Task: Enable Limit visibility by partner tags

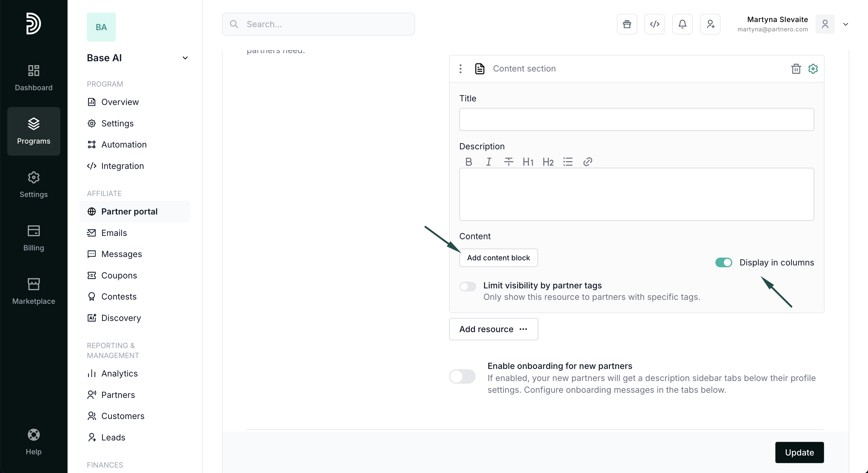Action: coord(468,287)
